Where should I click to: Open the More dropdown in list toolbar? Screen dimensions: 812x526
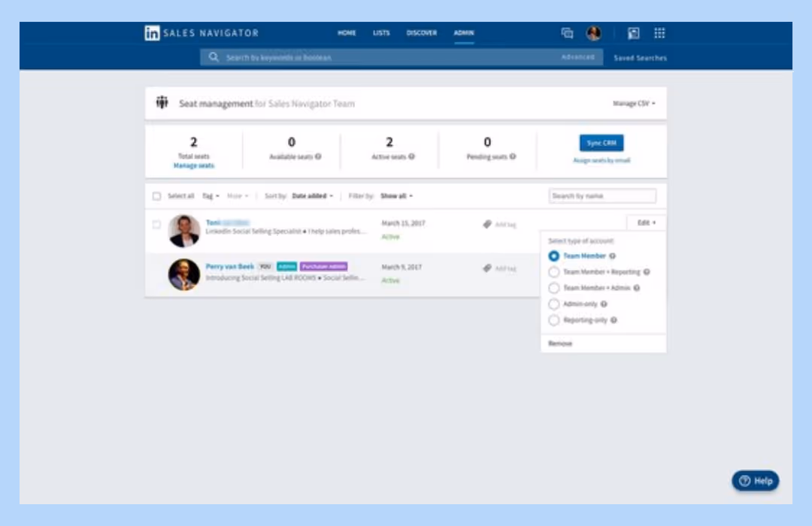pos(238,195)
